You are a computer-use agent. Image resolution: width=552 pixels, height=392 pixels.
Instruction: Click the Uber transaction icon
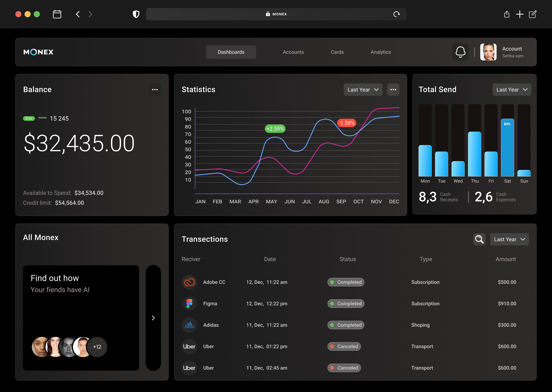189,346
